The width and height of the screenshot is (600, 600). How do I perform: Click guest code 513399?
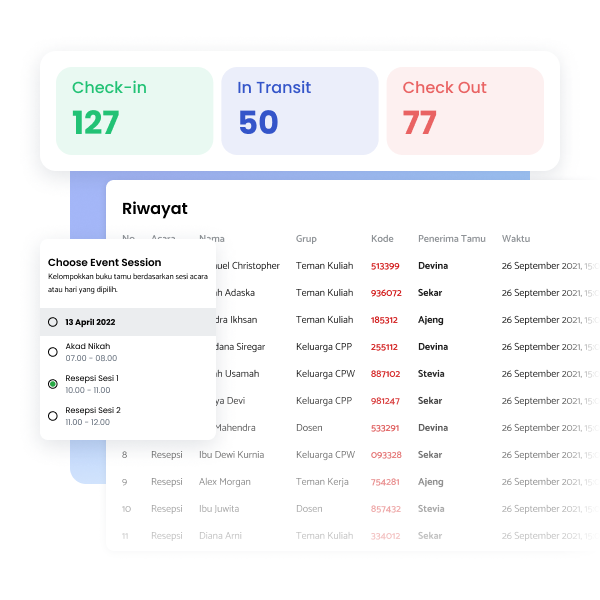385,267
